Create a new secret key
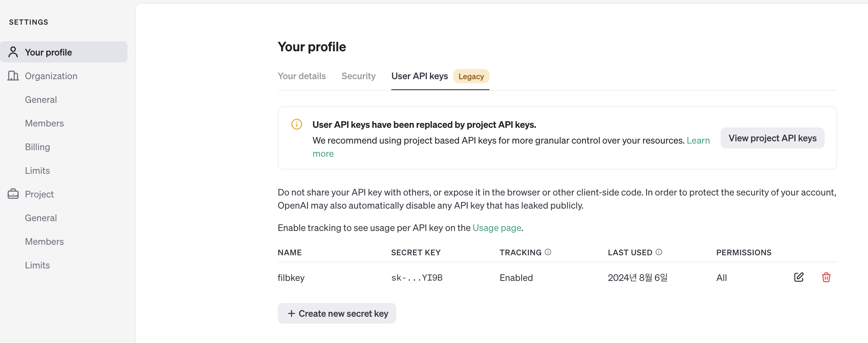 337,313
